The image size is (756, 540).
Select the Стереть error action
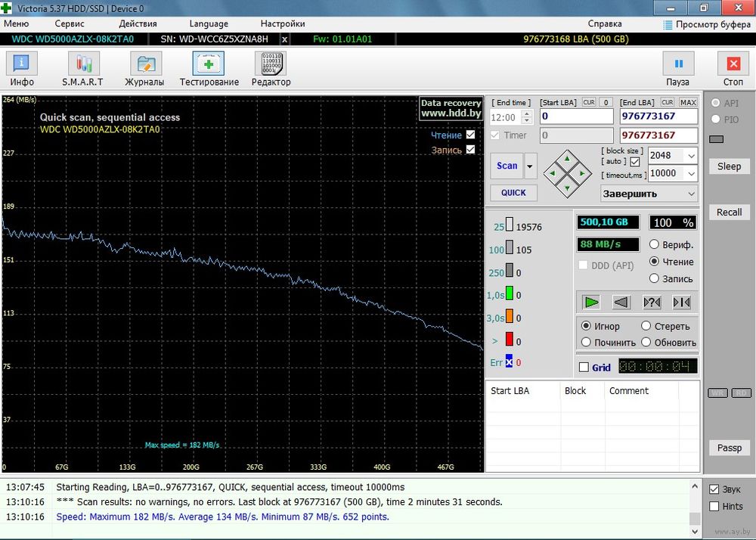point(646,326)
